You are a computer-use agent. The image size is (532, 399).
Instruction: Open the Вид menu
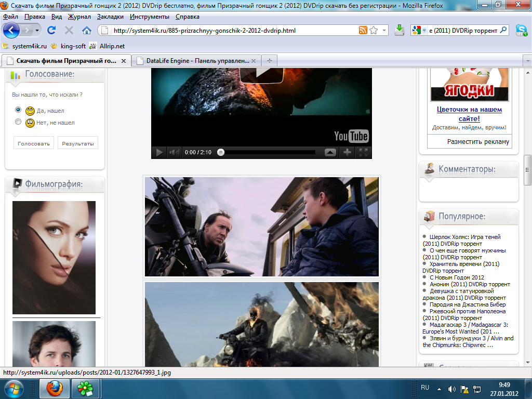[x=57, y=17]
